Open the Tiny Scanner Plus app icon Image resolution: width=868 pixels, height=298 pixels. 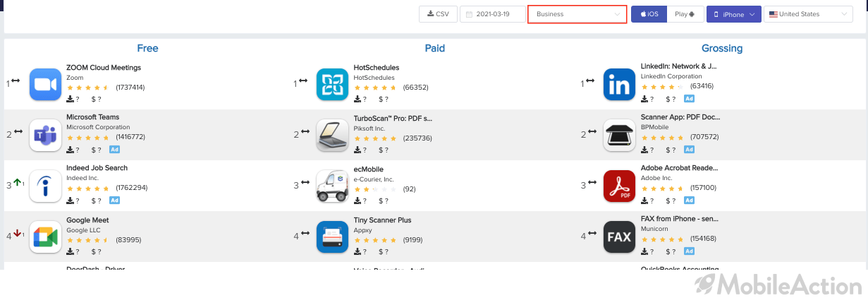pyautogui.click(x=332, y=237)
